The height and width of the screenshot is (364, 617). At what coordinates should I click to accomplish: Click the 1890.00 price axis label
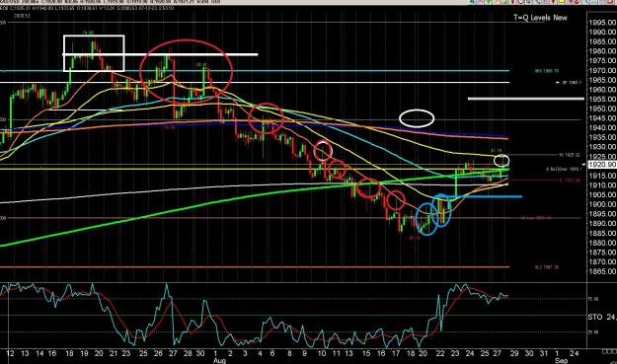coord(602,224)
